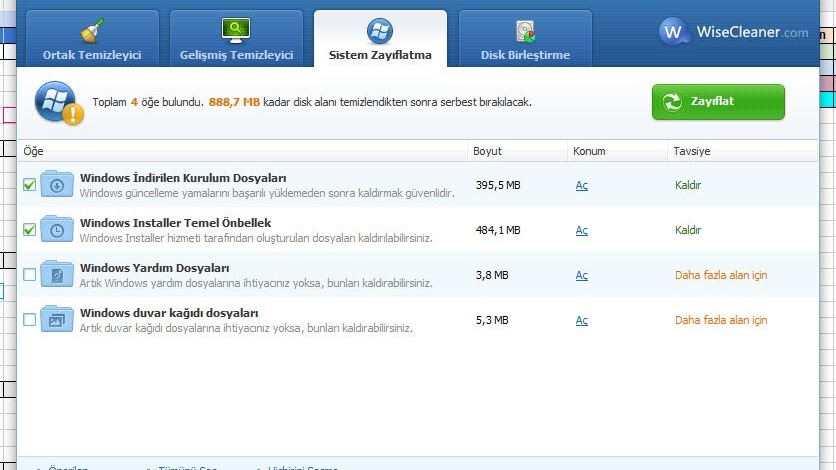Click the download folder icon for İndirilen Kurulum
836x470 pixels.
pos(57,184)
